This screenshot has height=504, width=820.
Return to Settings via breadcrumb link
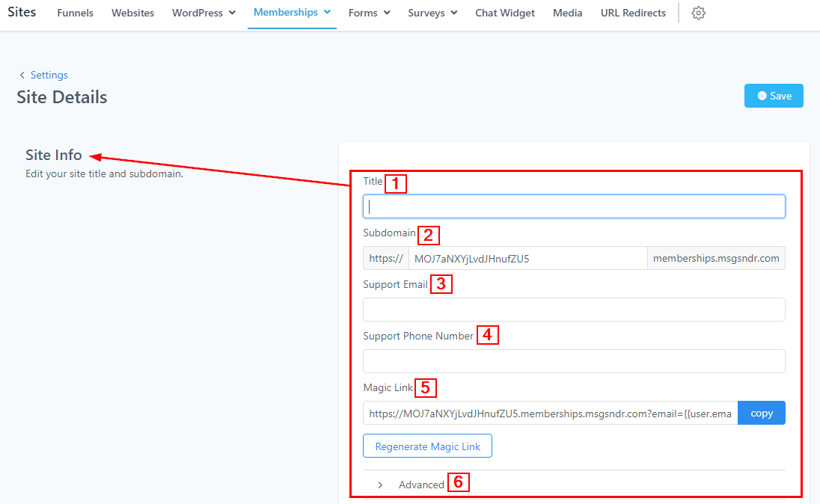(x=49, y=75)
